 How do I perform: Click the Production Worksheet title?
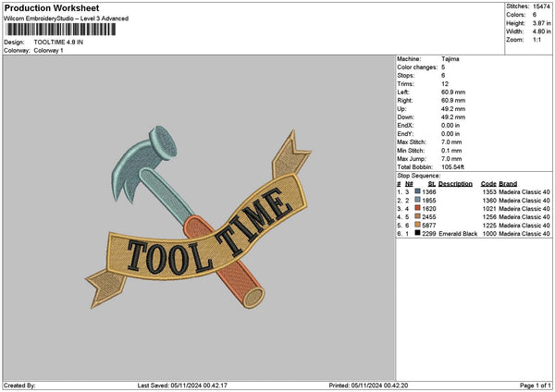pos(51,8)
